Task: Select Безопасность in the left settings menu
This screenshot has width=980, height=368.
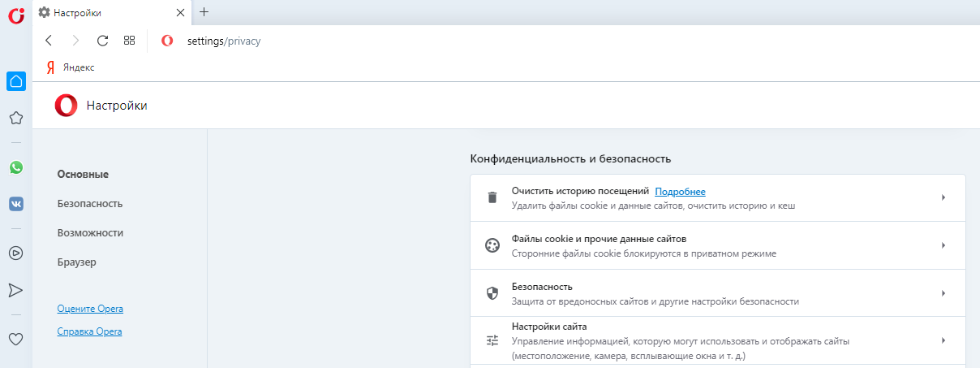Action: click(x=90, y=203)
